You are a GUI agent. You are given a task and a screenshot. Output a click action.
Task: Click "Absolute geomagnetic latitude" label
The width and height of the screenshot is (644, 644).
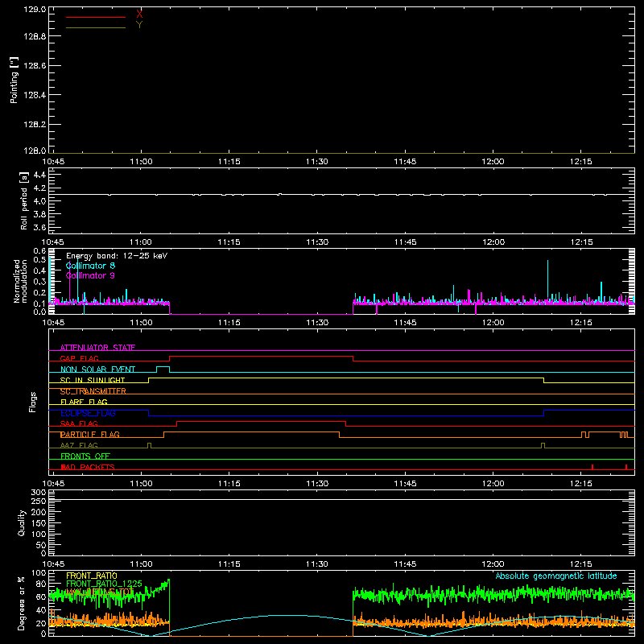coord(556,576)
